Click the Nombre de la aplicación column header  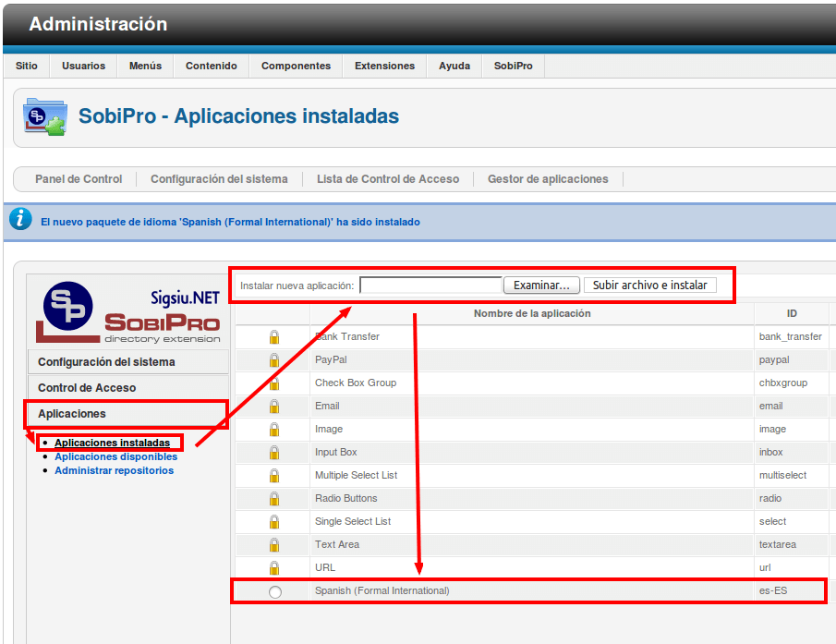(x=532, y=313)
